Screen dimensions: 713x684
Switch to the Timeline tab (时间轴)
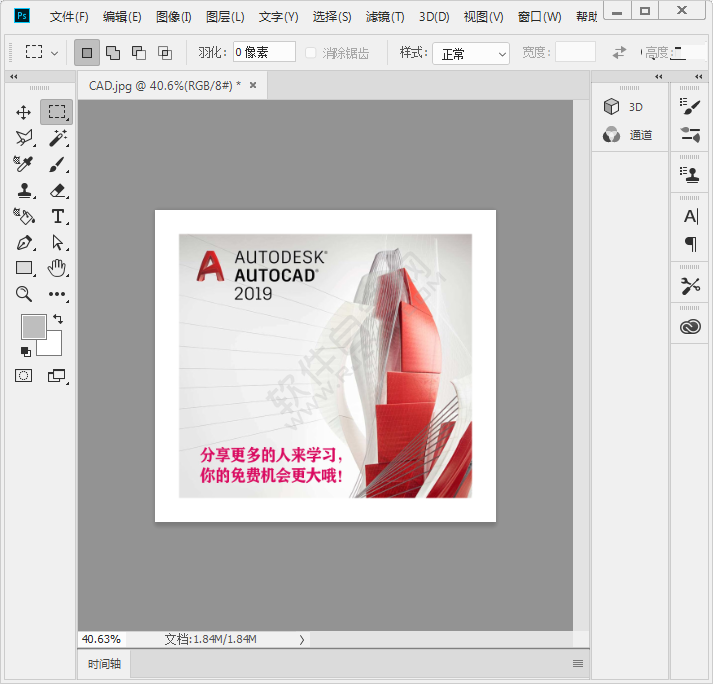(105, 664)
